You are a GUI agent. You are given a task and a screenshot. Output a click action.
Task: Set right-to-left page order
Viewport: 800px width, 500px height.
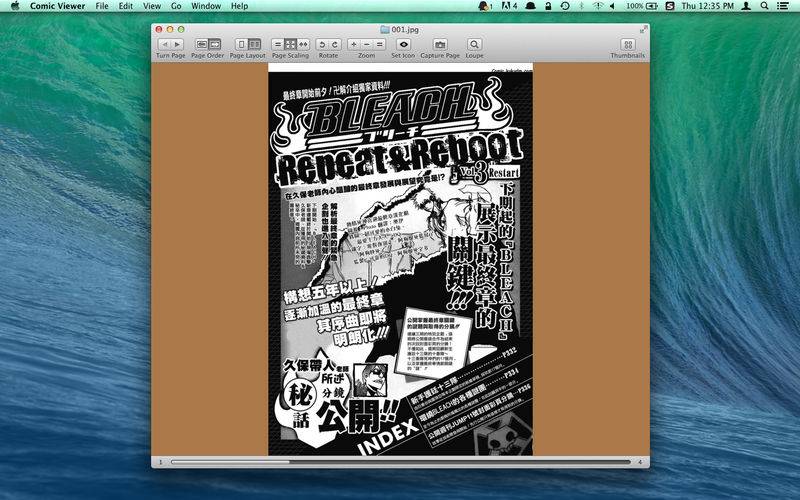[x=202, y=44]
